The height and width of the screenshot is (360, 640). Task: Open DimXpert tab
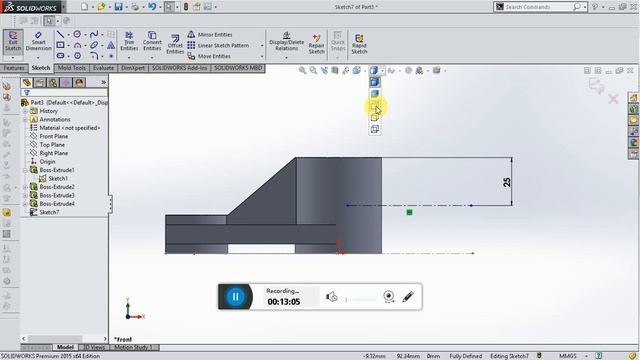(133, 68)
